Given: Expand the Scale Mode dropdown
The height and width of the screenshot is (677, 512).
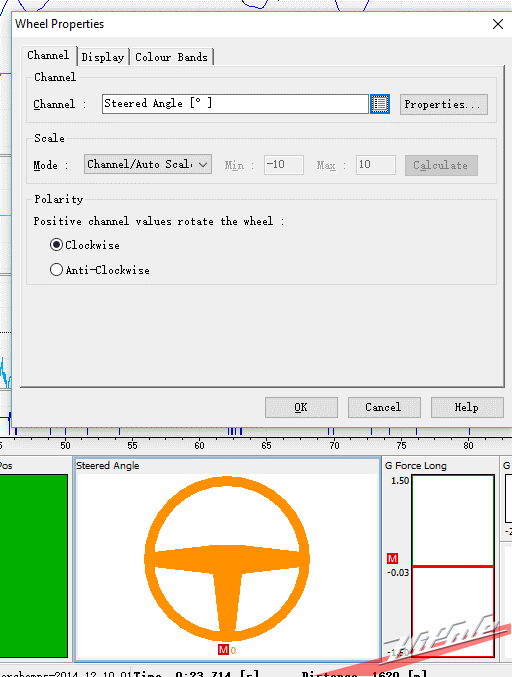Looking at the screenshot, I should [148, 165].
